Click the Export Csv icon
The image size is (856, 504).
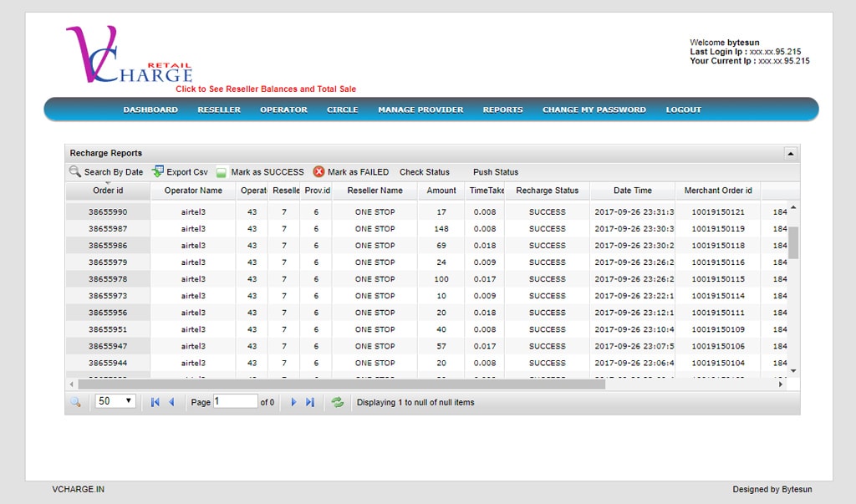click(x=158, y=171)
